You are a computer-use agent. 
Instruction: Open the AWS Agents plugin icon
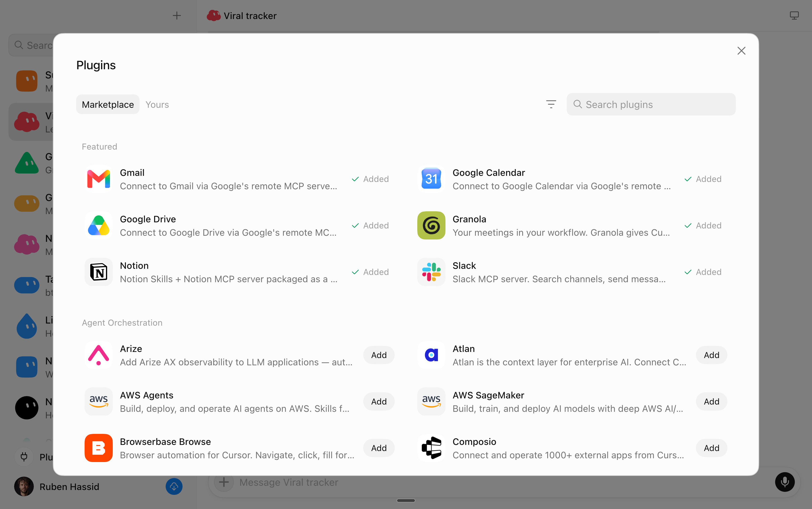coord(98,401)
